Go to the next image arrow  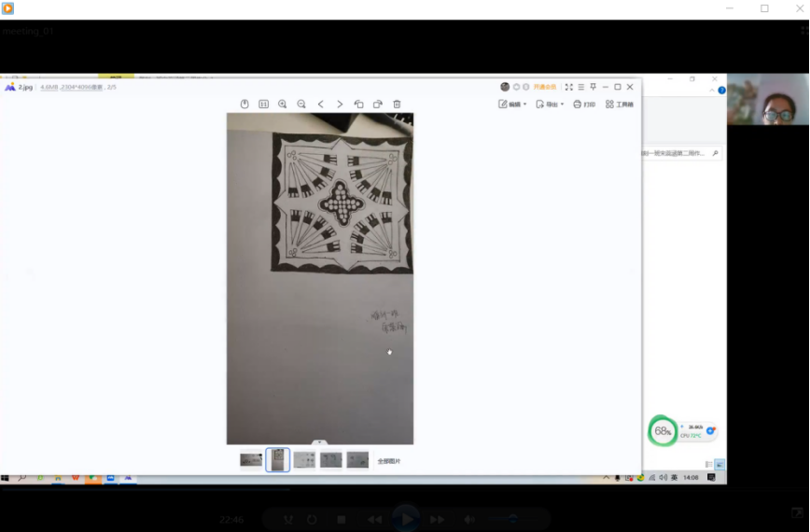point(340,105)
